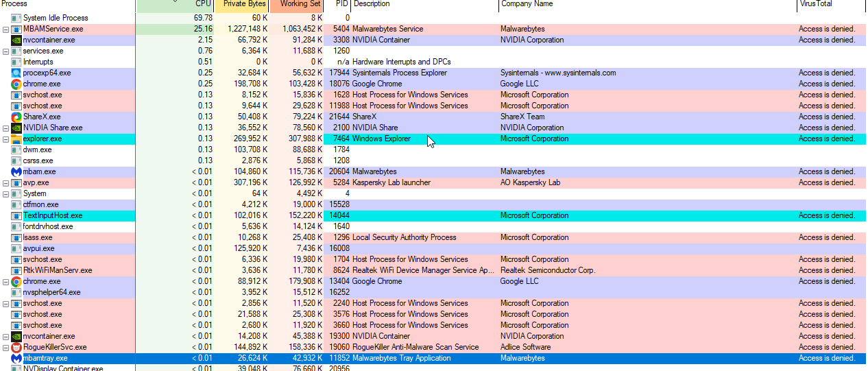Click svchost.exe icon for PID 11988
Viewport: 868px width, 371px height.
(x=16, y=106)
